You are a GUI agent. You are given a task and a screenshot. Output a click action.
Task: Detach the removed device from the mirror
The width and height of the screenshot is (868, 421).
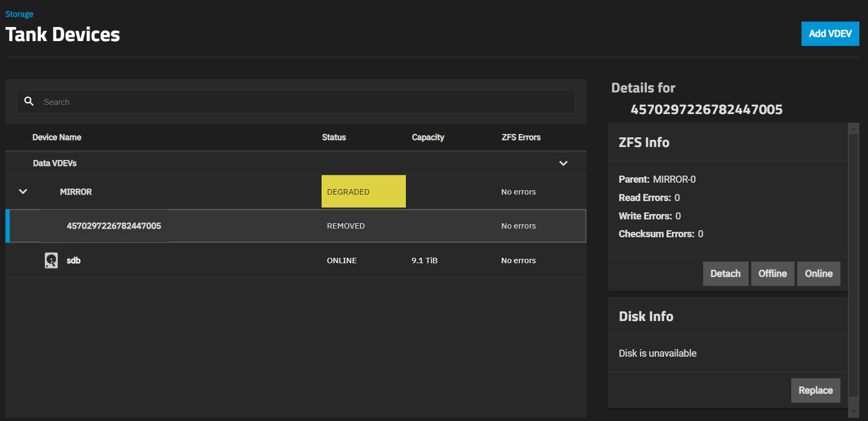coord(725,273)
